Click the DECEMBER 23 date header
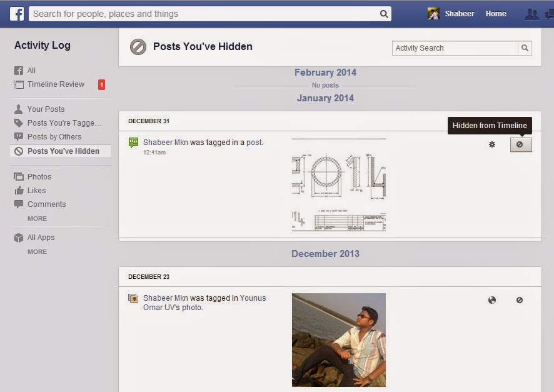 pyautogui.click(x=149, y=277)
